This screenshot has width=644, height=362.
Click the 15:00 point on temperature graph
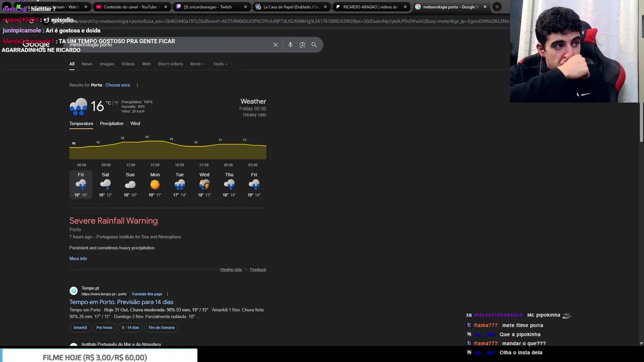click(155, 142)
